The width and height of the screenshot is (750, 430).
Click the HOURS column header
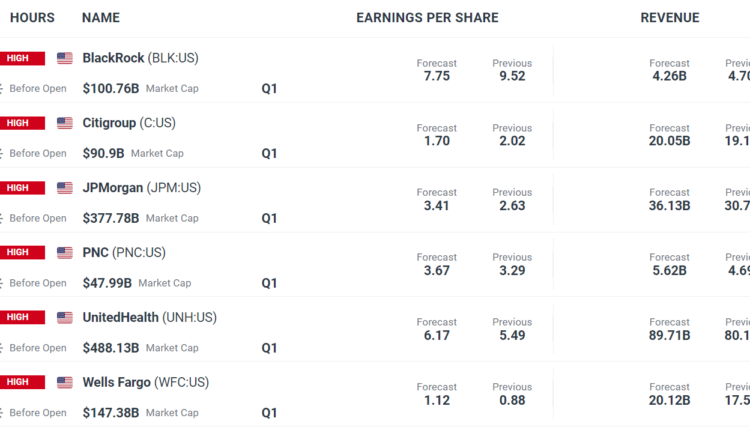32,18
